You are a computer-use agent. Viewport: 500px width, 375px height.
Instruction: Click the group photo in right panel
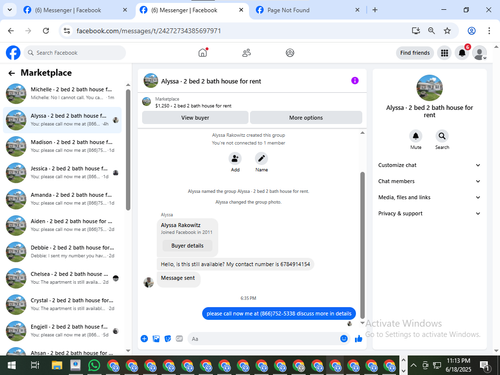[429, 88]
